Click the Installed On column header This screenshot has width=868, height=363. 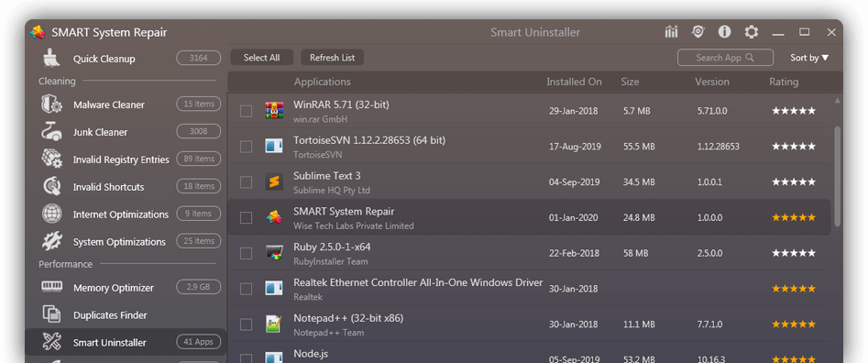click(x=574, y=82)
